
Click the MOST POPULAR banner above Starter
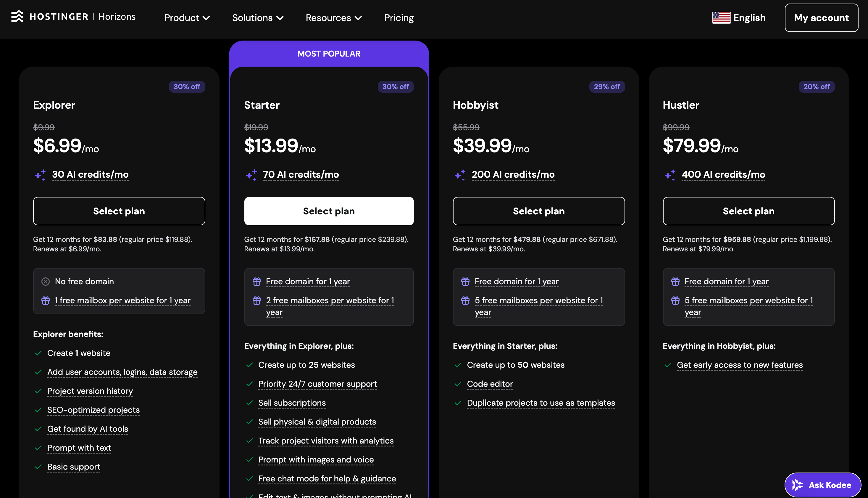[328, 53]
